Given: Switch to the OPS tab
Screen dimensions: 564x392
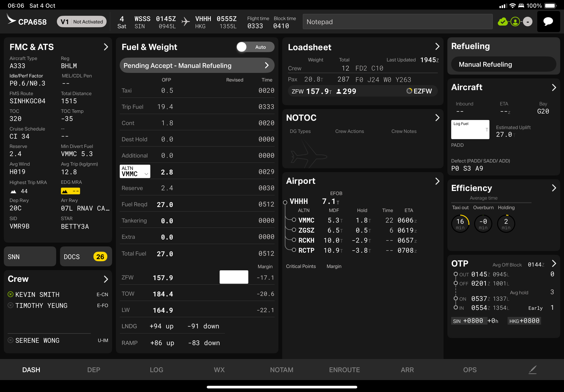Looking at the screenshot, I should click(470, 370).
